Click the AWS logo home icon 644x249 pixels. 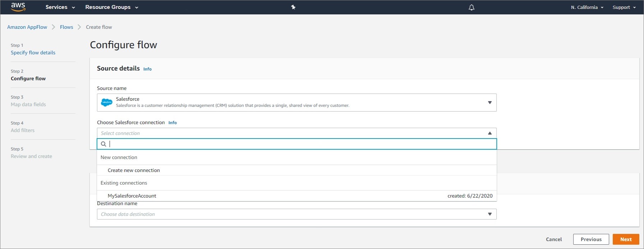click(18, 7)
